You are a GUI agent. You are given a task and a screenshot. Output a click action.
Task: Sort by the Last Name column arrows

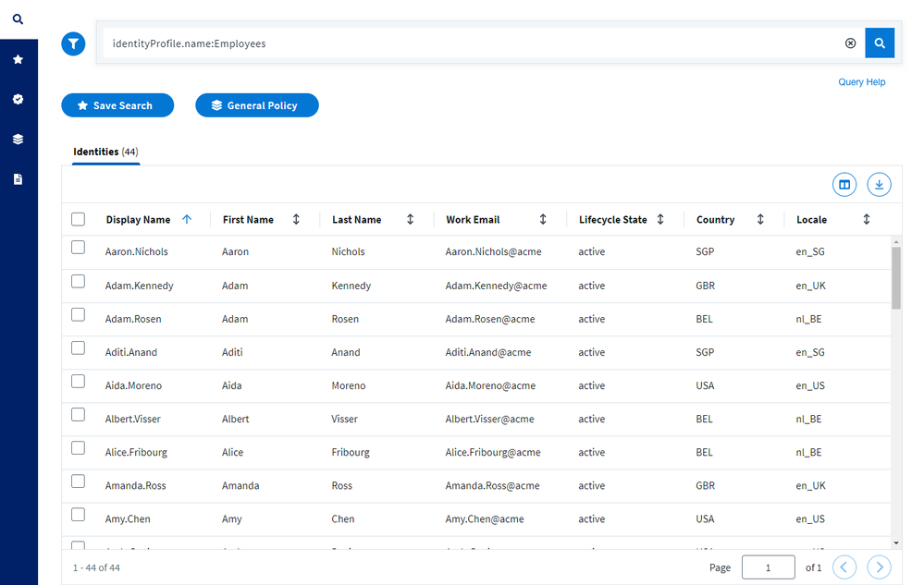(410, 219)
